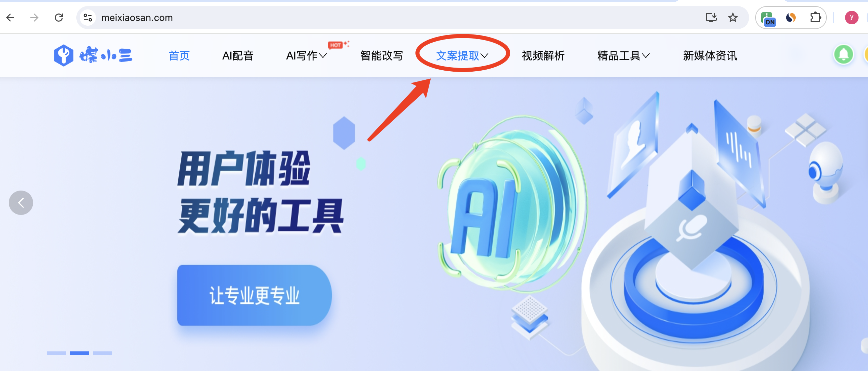Expand the AI写作 dropdown menu
The image size is (868, 371).
pyautogui.click(x=306, y=56)
